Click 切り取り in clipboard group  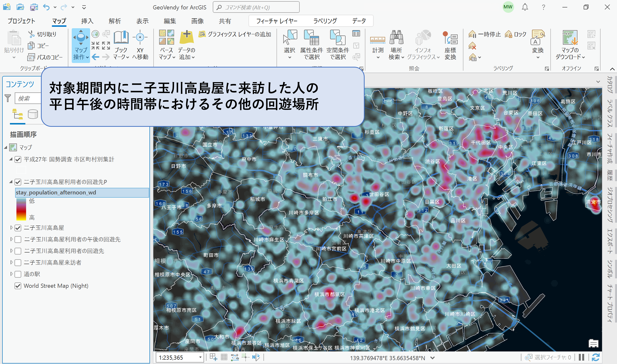pyautogui.click(x=42, y=34)
